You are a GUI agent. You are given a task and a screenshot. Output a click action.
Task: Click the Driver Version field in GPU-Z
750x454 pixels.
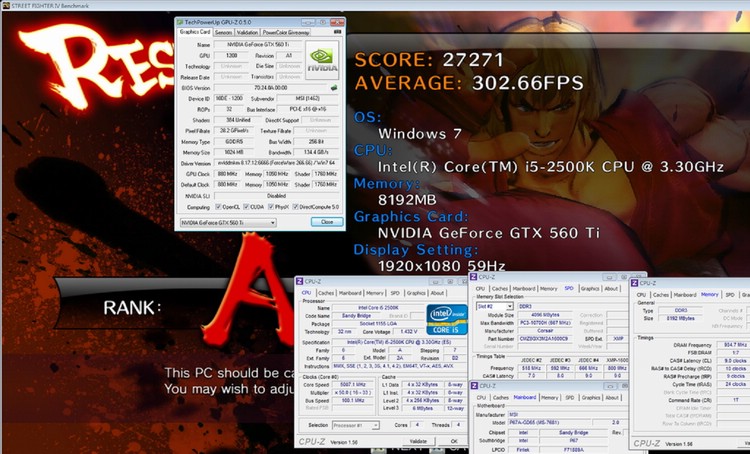coord(276,163)
